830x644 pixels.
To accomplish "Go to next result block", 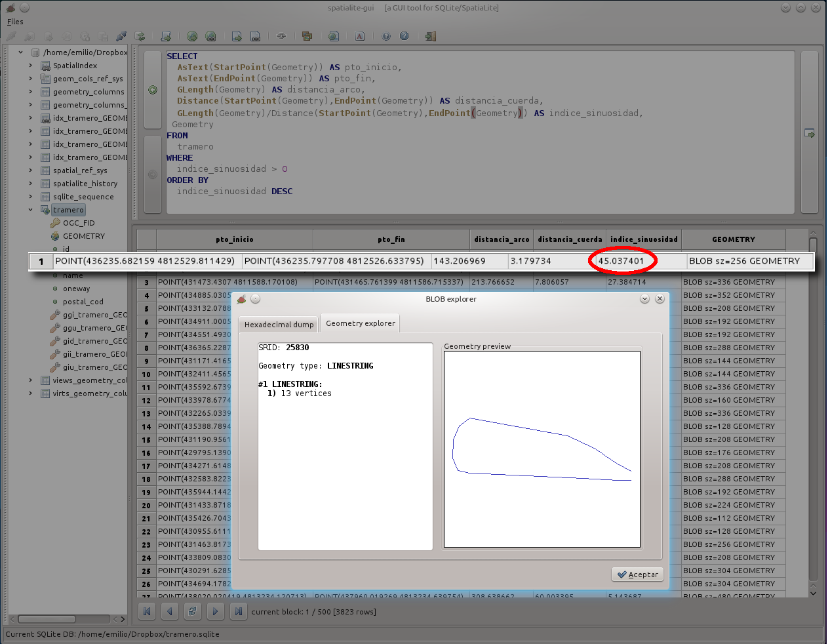I will (x=215, y=611).
